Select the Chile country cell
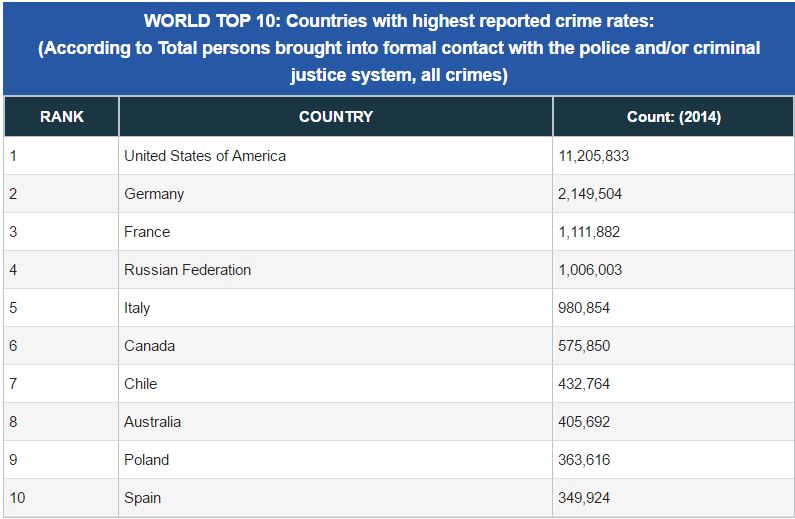795x519 pixels. point(336,384)
